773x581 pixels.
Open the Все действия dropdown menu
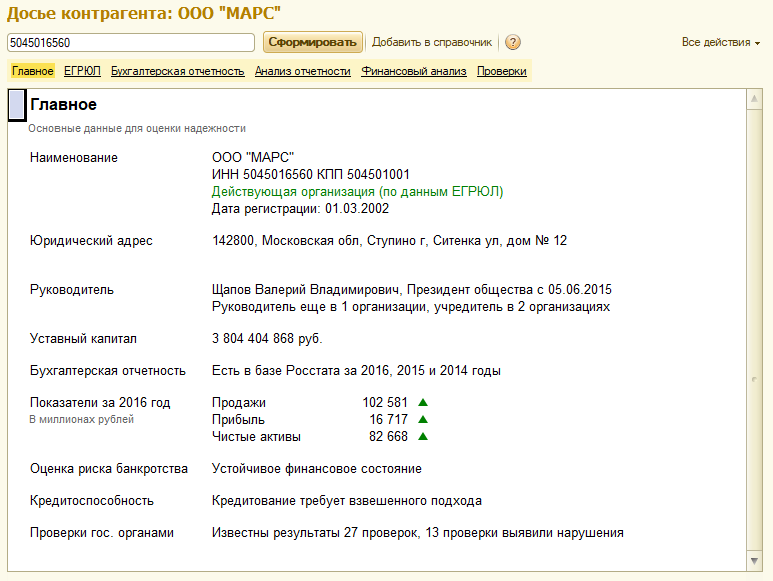click(x=720, y=42)
